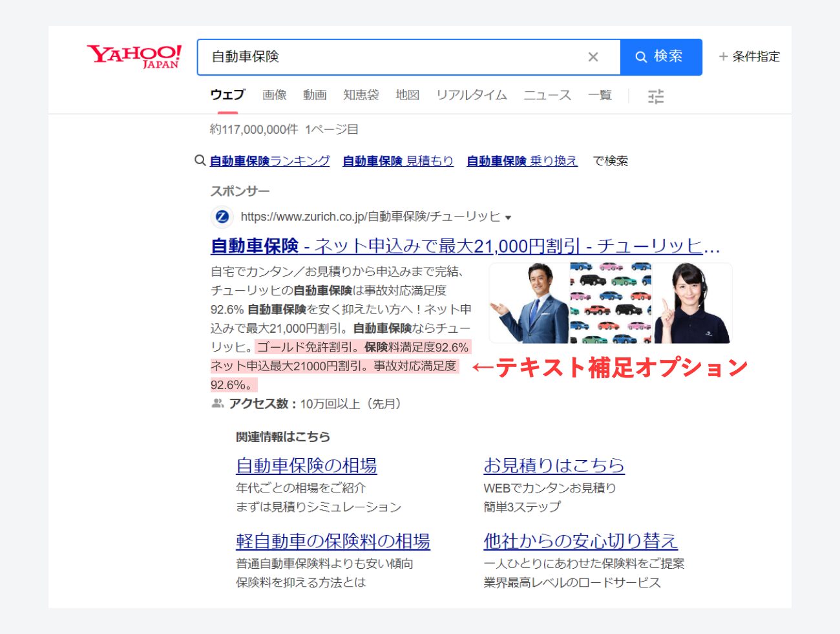840x634 pixels.
Task: Open search filter settings sliders icon
Action: [x=656, y=96]
